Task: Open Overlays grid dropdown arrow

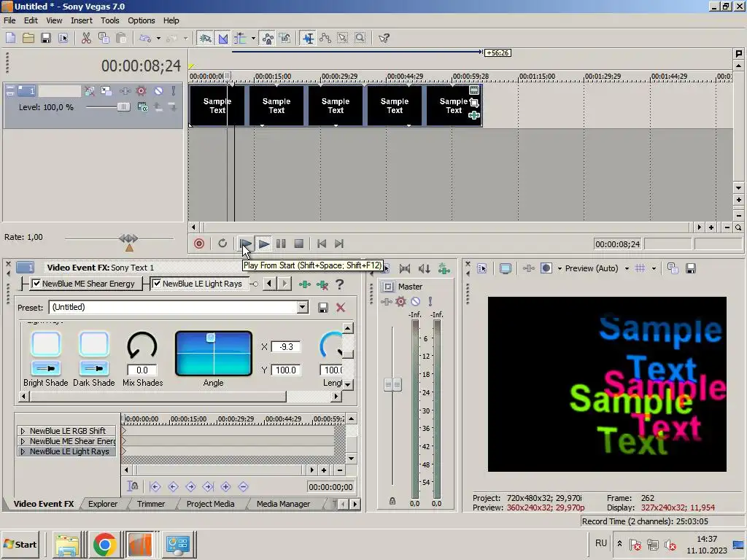Action: coord(654,268)
